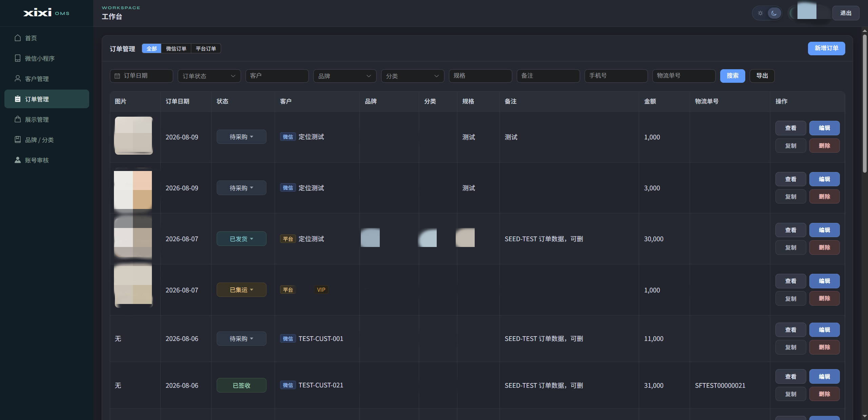868x420 pixels.
Task: Click the WeChat mini program phone icon
Action: pos(18,58)
